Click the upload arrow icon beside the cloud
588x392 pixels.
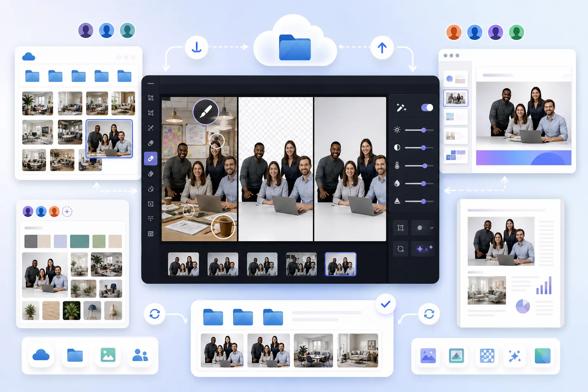coord(382,47)
